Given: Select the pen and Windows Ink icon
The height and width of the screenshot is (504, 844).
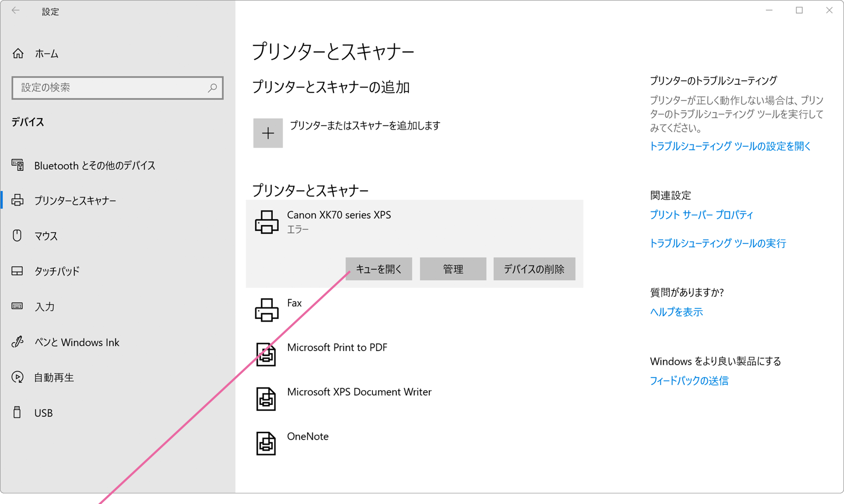Looking at the screenshot, I should click(x=17, y=342).
